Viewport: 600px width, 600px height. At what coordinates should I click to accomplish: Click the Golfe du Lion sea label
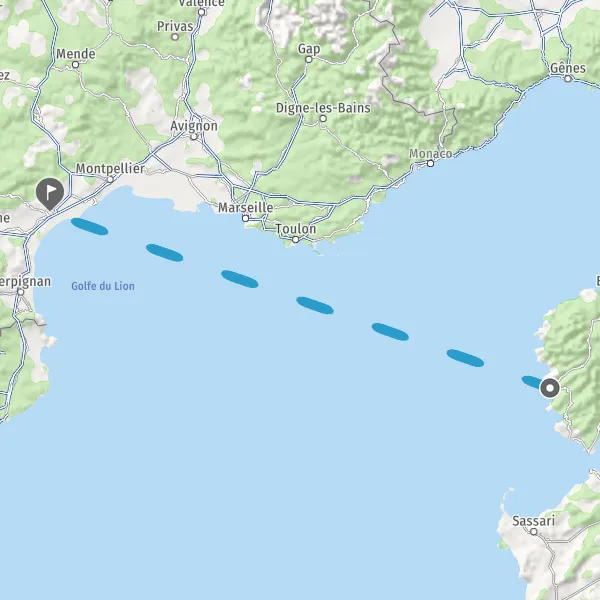(103, 286)
